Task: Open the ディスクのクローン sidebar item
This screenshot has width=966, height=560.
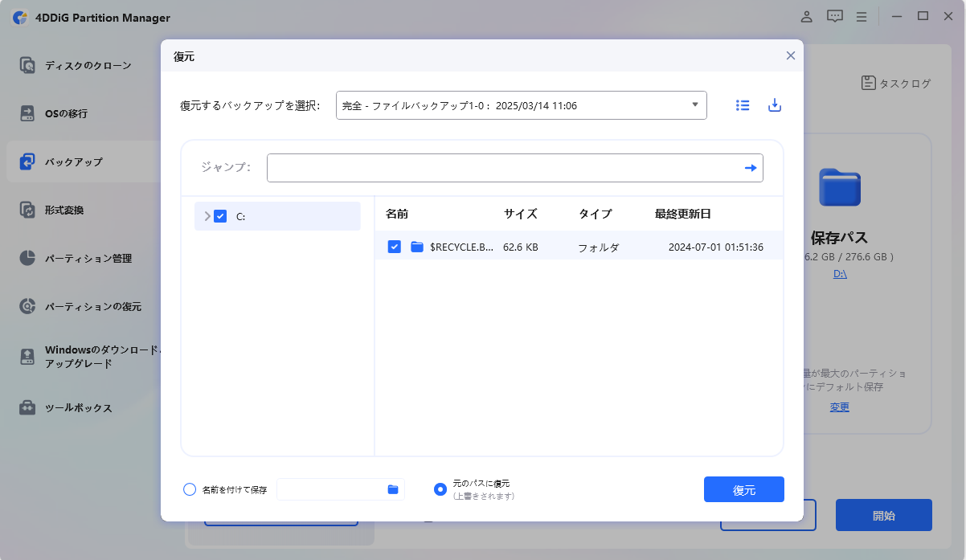Action: coord(87,65)
